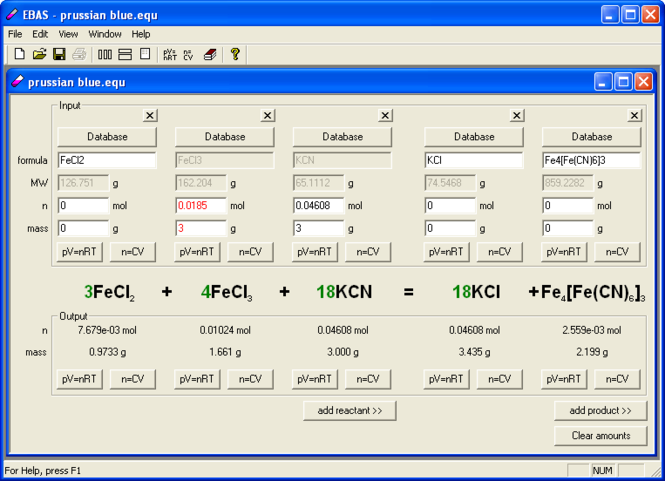Click Database button above KCl
Screen dimensions: 665x481
click(474, 137)
